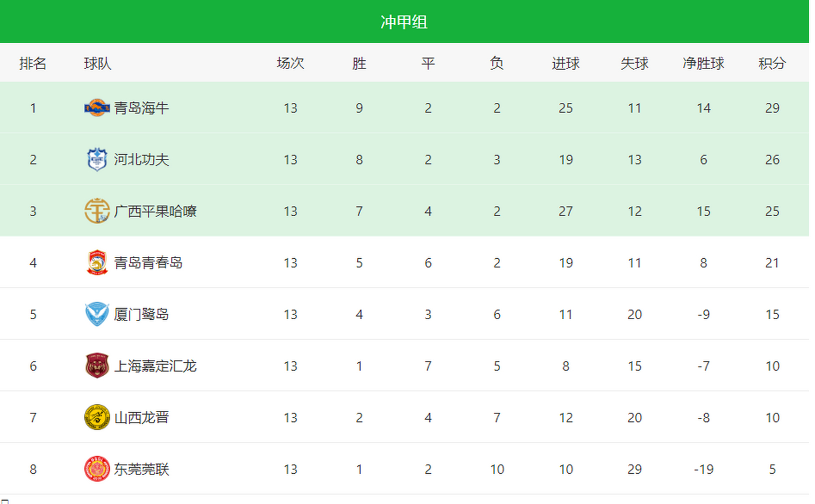Click the 积分 column header

coord(772,63)
